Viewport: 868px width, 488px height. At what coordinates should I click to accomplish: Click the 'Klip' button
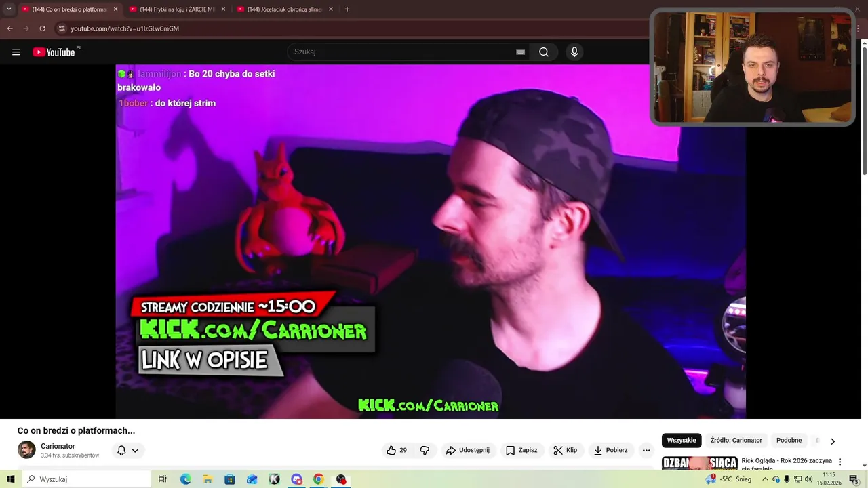click(x=566, y=450)
